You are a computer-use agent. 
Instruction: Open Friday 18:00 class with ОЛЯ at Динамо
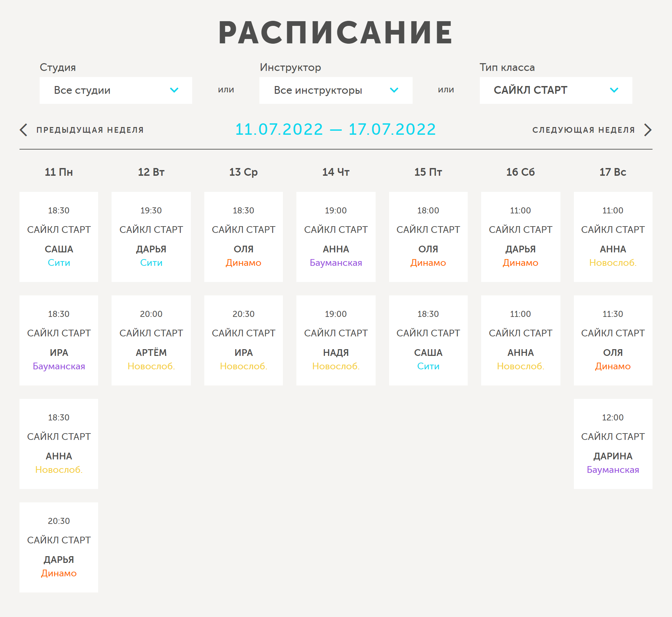[x=428, y=237]
